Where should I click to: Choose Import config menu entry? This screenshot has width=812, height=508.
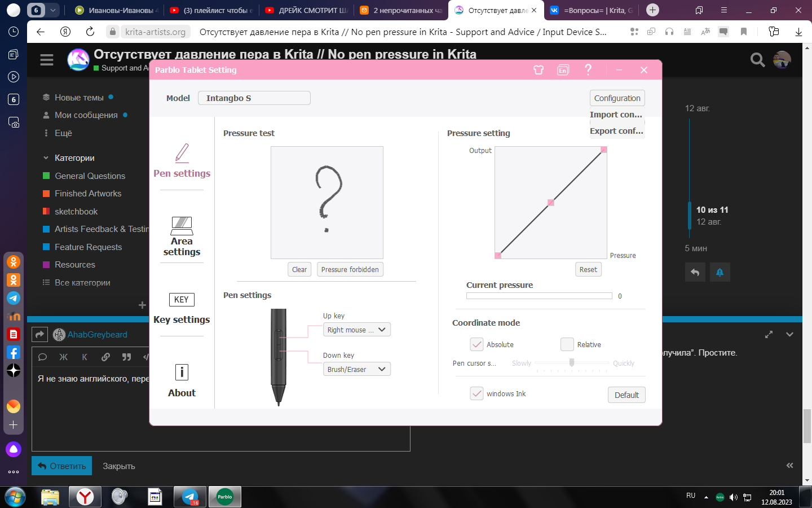pos(616,115)
